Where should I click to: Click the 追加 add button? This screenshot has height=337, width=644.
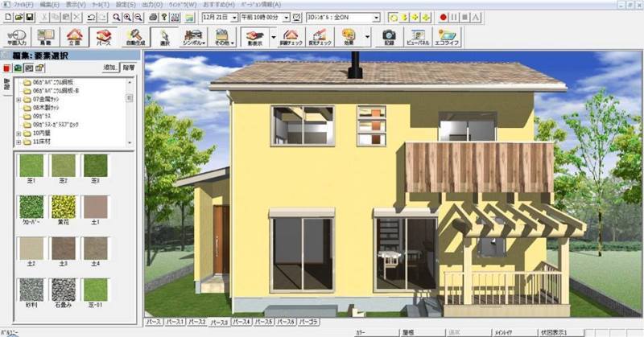[109, 68]
